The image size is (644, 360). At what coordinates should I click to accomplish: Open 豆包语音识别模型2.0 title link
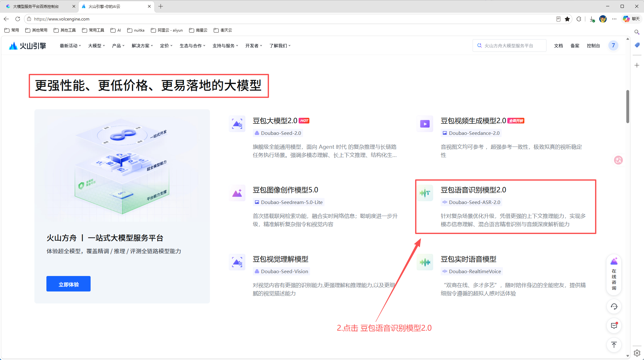pyautogui.click(x=473, y=190)
